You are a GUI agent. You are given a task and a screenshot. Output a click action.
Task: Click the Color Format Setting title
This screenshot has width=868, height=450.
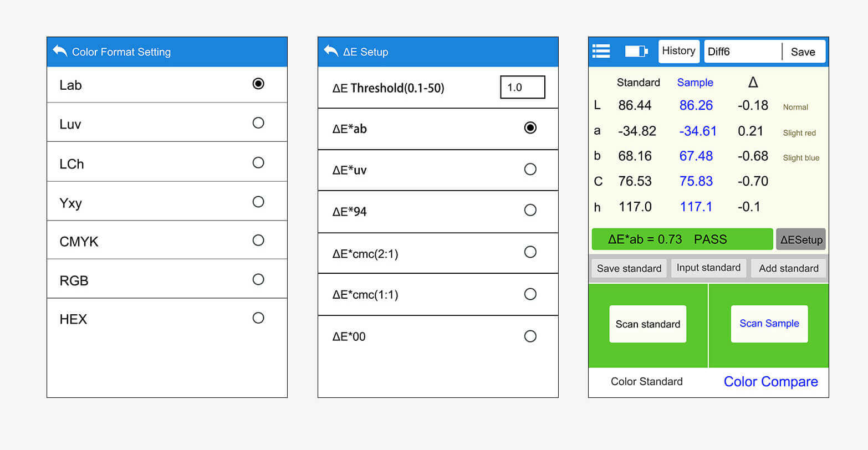[x=121, y=52]
